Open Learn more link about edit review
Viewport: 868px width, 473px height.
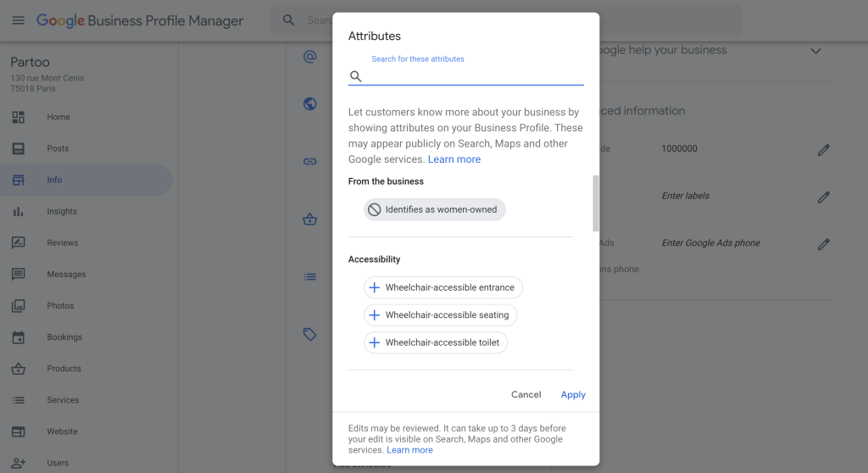409,450
